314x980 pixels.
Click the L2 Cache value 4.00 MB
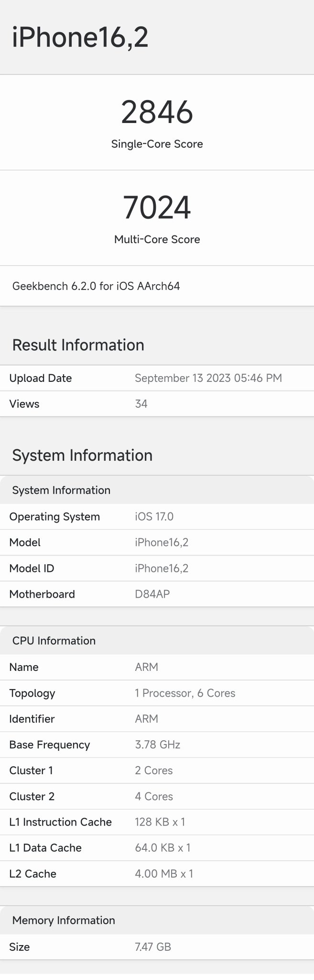tap(164, 874)
